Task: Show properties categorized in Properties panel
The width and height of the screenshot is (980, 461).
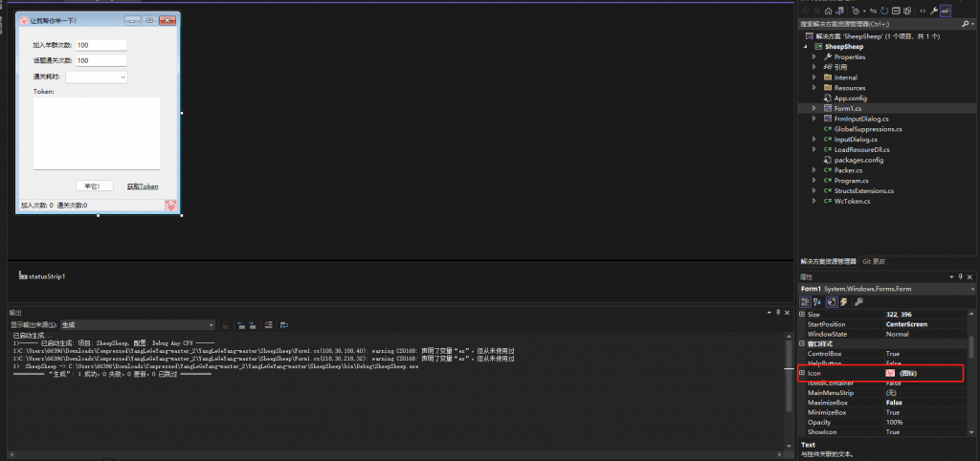Action: (x=805, y=301)
